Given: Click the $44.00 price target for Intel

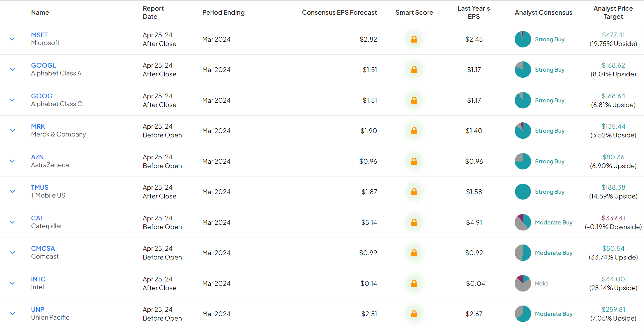Looking at the screenshot, I should [x=613, y=279].
